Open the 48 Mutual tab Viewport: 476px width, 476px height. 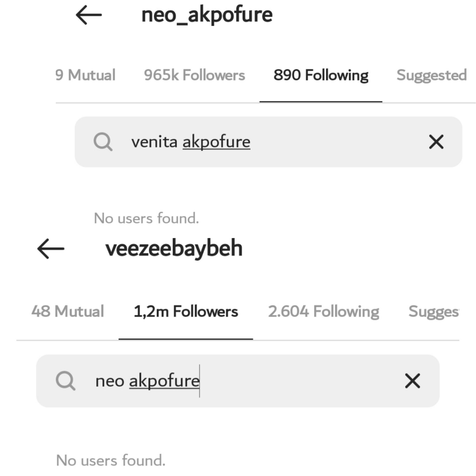pos(67,311)
